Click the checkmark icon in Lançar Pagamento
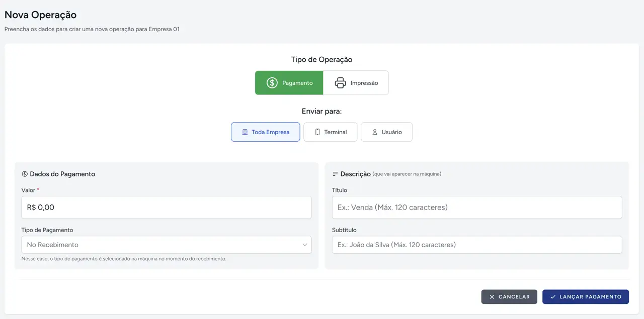644x319 pixels. coord(553,297)
